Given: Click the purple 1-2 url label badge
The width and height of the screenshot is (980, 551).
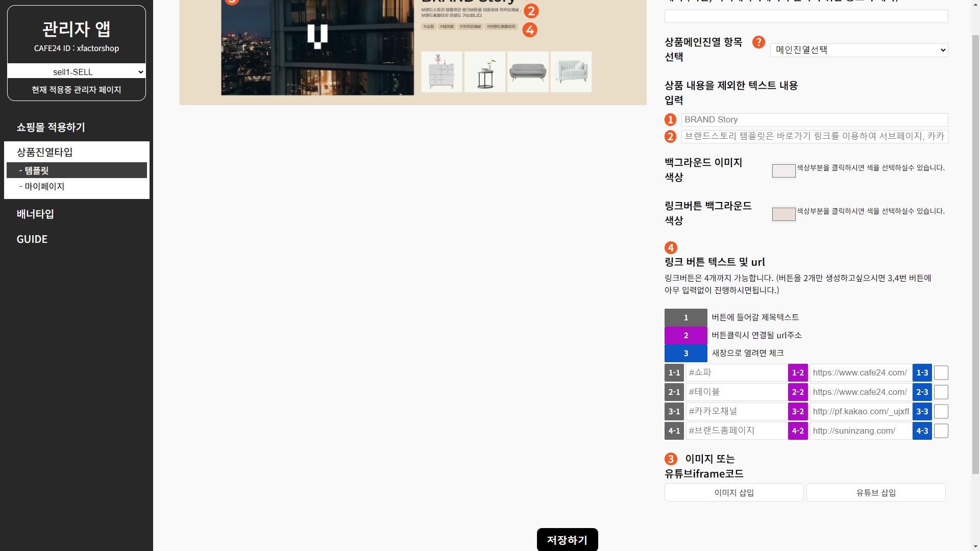Looking at the screenshot, I should 798,373.
